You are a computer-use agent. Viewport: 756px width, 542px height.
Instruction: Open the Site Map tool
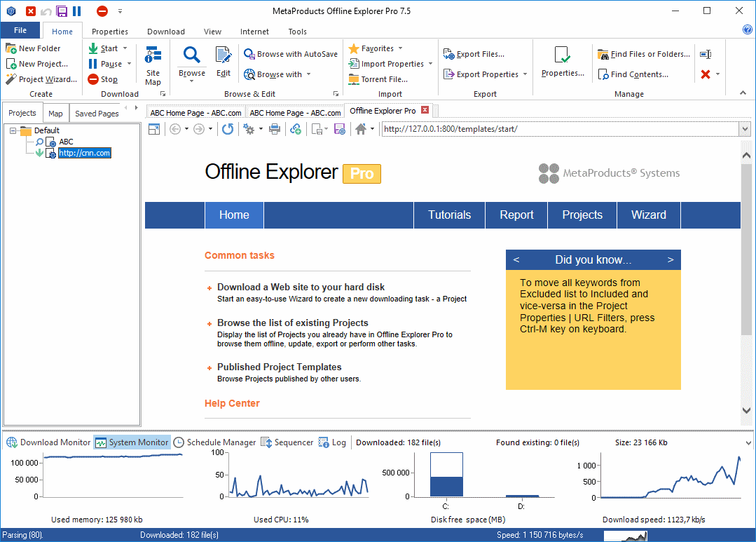click(x=153, y=63)
